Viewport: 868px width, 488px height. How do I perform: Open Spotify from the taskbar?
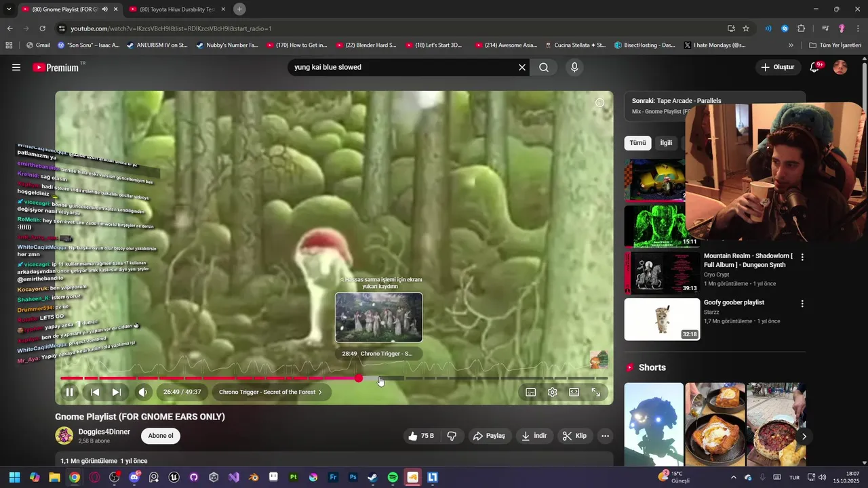[x=393, y=477]
